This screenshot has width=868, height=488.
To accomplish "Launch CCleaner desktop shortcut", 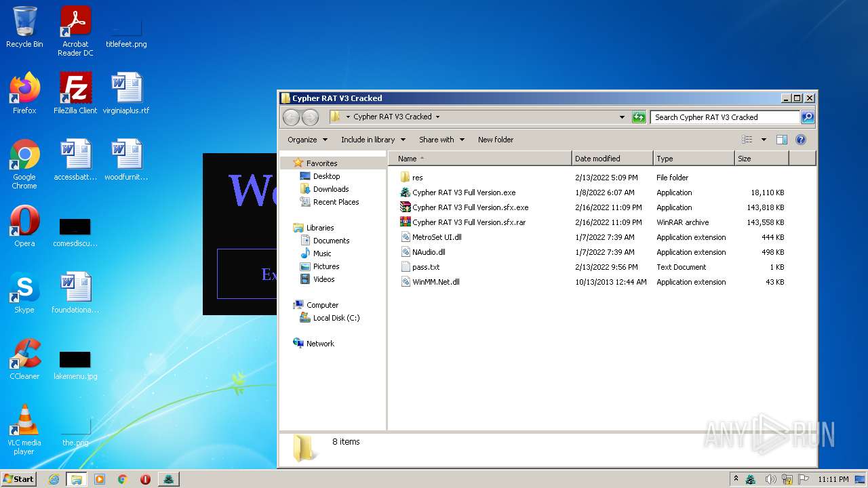I will [x=24, y=360].
